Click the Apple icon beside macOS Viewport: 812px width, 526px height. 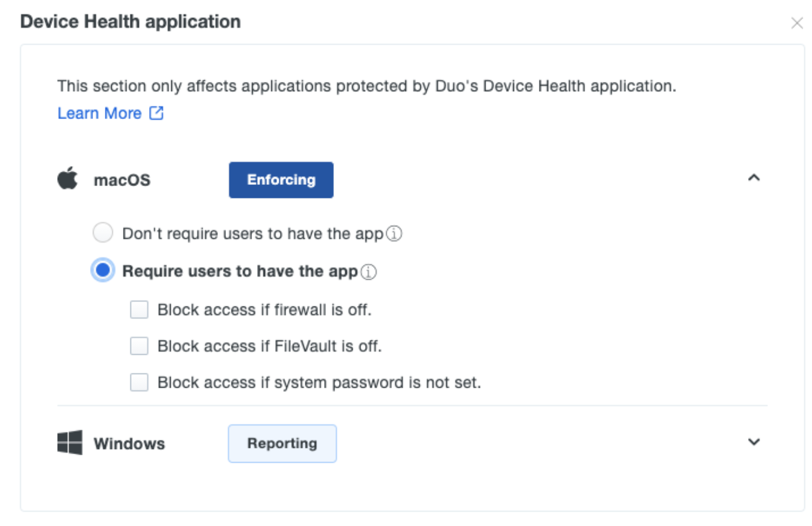[69, 179]
